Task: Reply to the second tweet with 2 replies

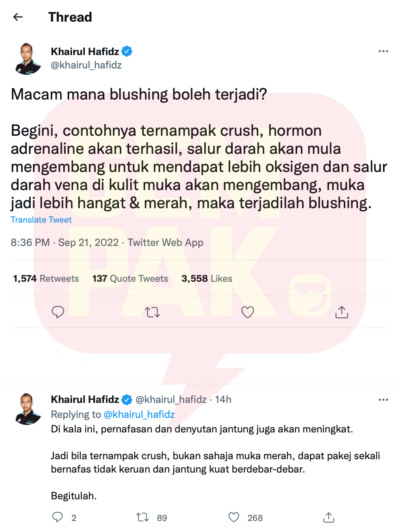Action: coord(57,517)
